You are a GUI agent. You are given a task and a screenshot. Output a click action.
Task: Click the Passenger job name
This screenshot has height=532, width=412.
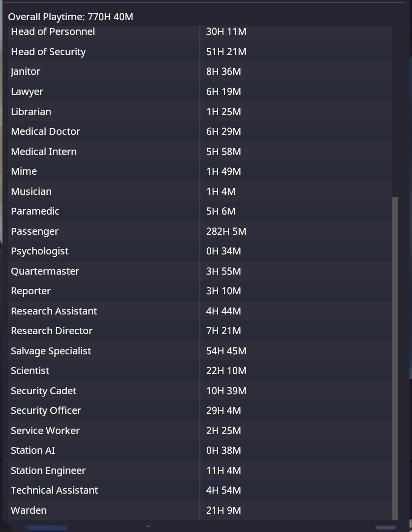pos(34,231)
